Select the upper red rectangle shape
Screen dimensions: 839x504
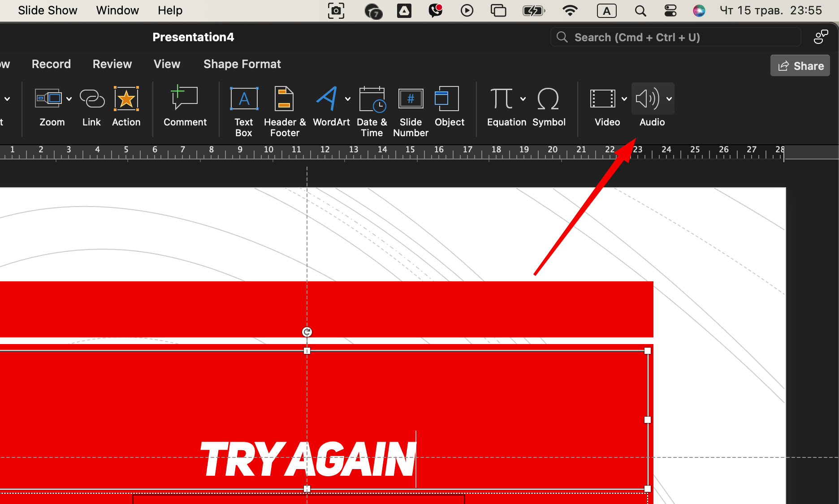(x=327, y=309)
